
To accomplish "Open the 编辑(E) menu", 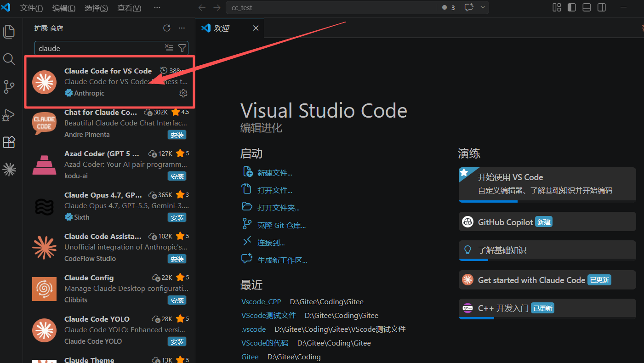I will tap(64, 8).
